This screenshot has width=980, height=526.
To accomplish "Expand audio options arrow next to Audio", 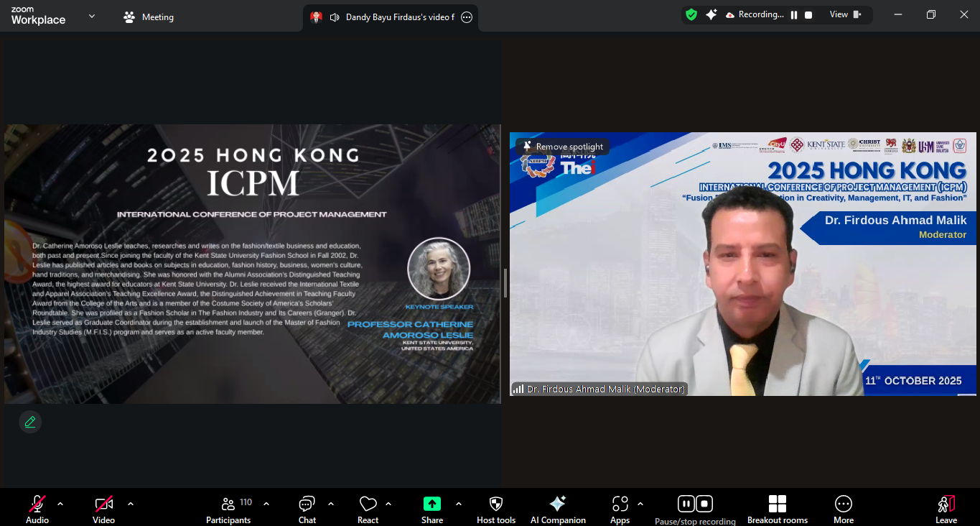I will point(60,504).
